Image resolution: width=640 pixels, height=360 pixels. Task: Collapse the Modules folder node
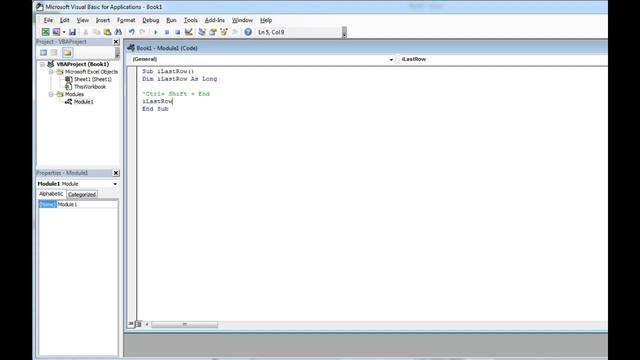tap(51, 94)
